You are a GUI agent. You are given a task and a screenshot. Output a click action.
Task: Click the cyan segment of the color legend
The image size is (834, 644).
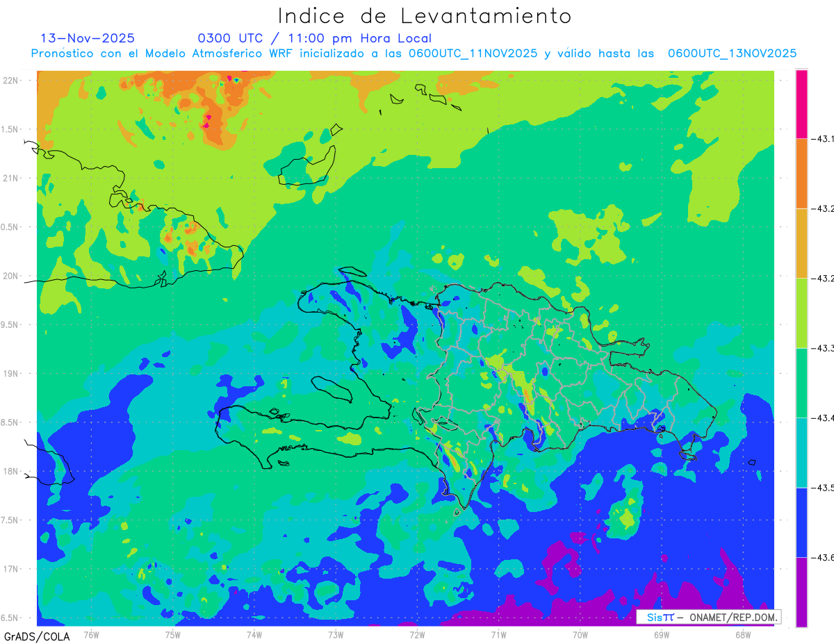(801, 452)
